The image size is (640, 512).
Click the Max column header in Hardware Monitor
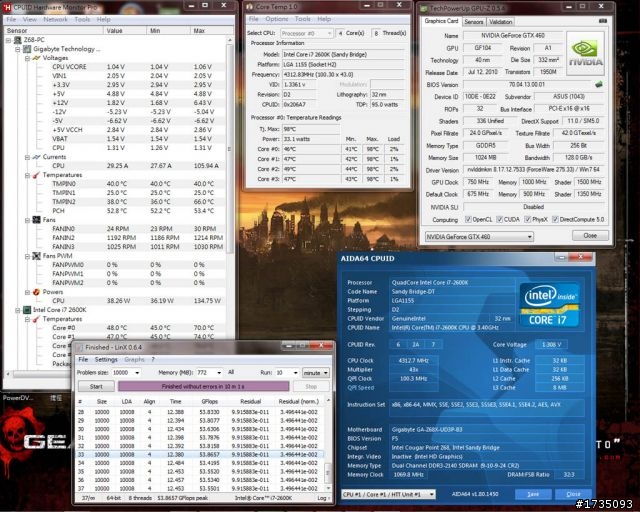point(208,31)
